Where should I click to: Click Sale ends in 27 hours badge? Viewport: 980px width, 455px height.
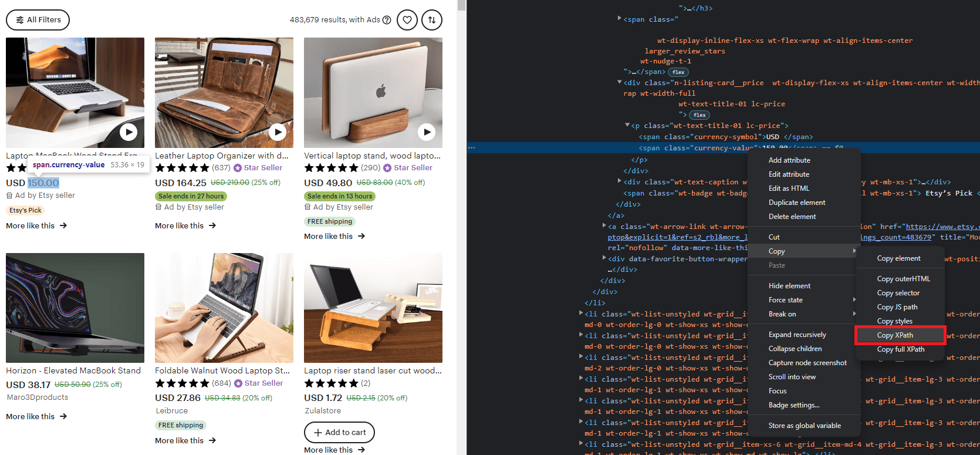(191, 196)
